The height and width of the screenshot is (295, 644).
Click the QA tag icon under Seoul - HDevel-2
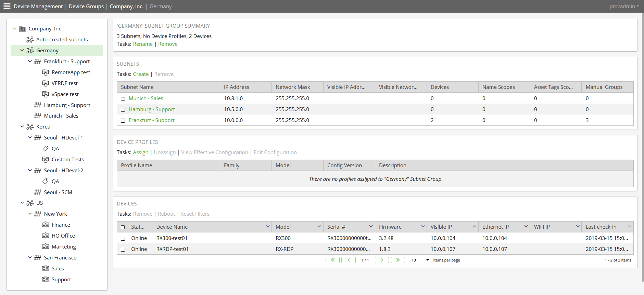coord(46,182)
